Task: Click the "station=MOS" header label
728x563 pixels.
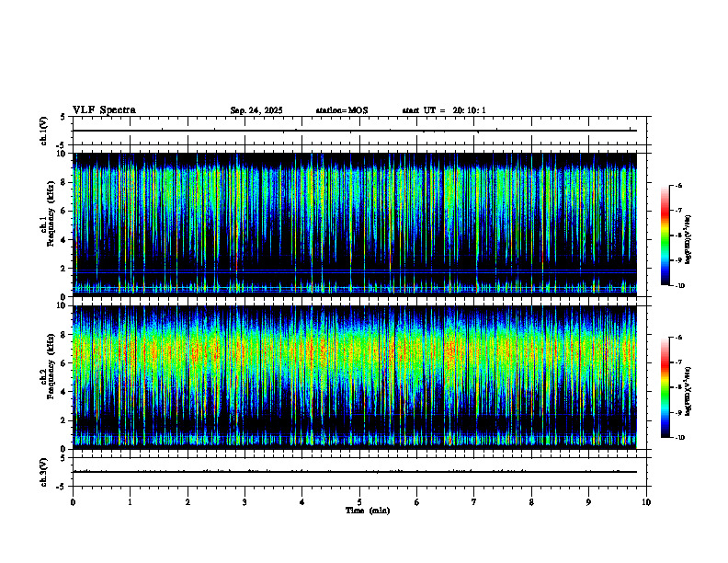Action: pos(342,110)
